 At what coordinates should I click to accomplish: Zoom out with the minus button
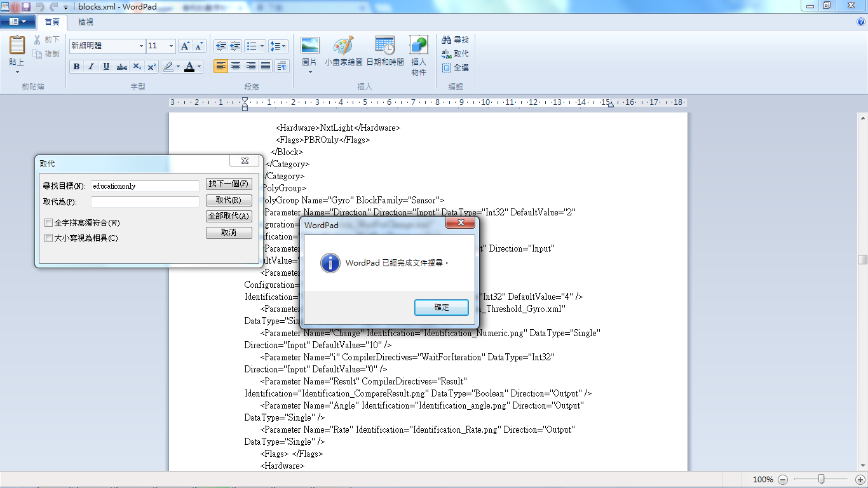[783, 480]
